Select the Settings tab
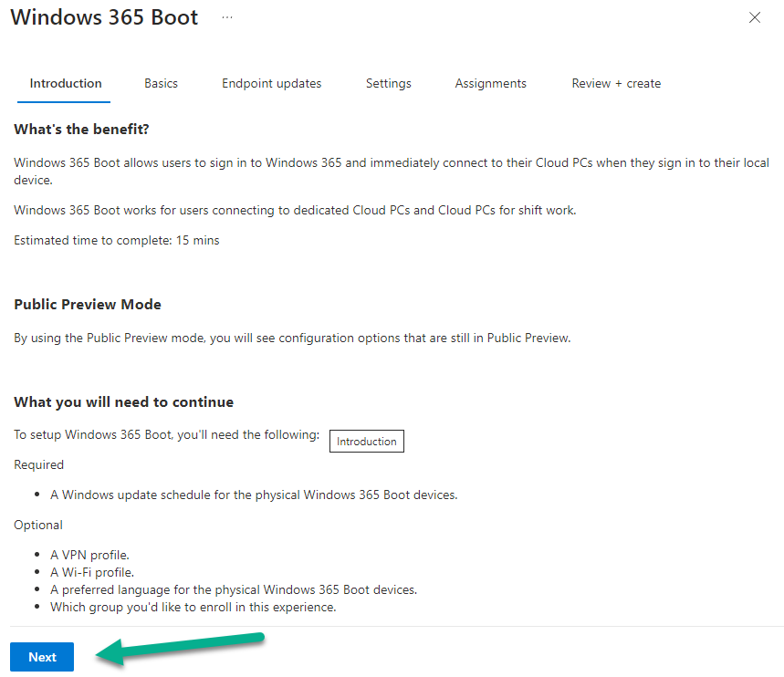The image size is (784, 677). [x=389, y=84]
